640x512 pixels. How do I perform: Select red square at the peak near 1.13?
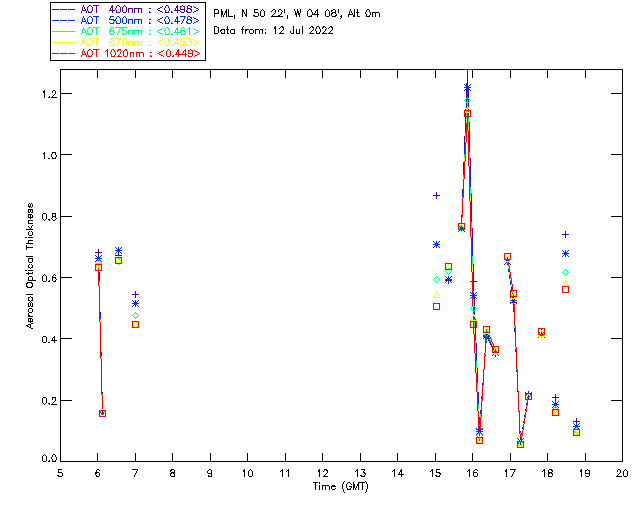[x=467, y=114]
